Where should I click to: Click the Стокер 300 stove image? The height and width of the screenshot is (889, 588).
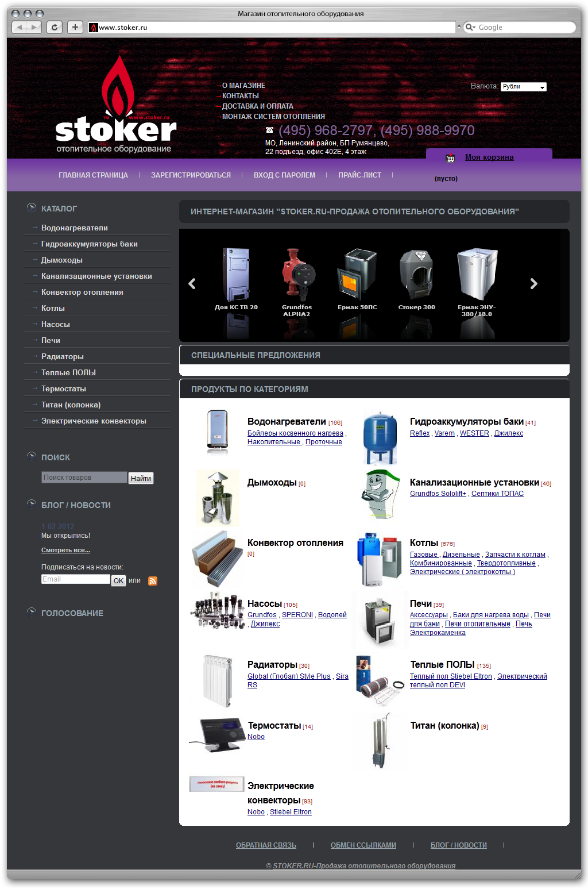pos(417,274)
